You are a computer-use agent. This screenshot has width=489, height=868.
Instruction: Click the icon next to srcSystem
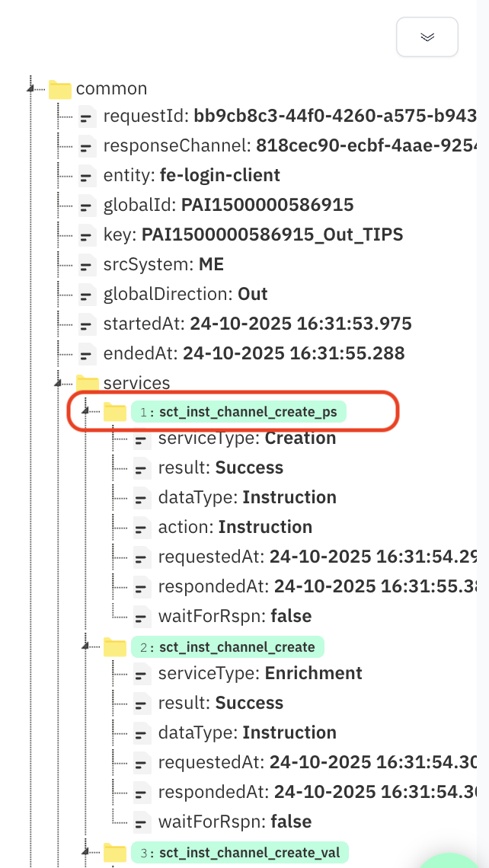click(x=88, y=265)
